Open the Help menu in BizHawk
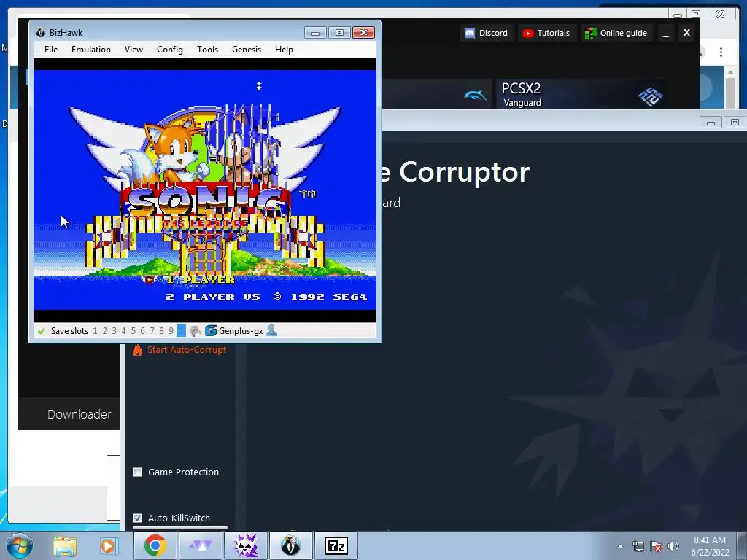This screenshot has width=747, height=560. tap(284, 50)
